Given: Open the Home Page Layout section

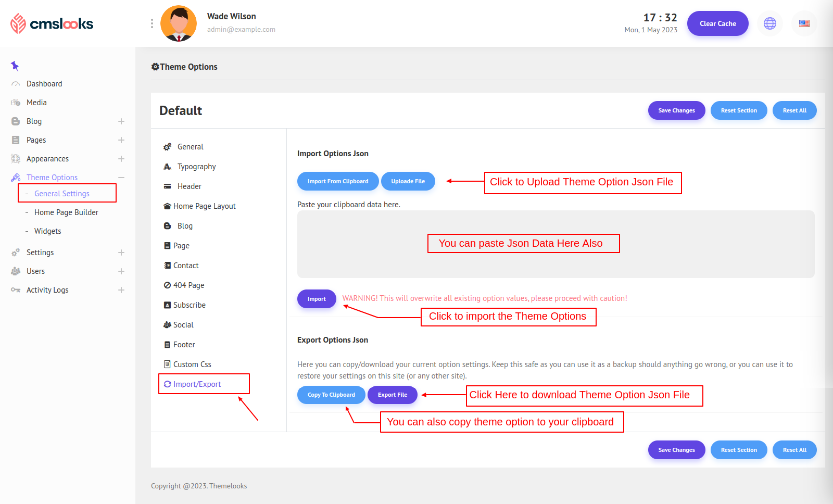Looking at the screenshot, I should click(204, 206).
